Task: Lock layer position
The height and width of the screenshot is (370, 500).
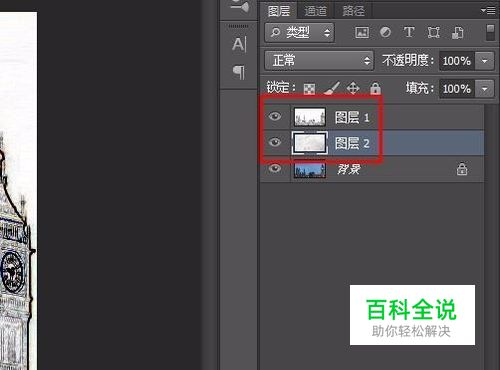Action: 353,88
